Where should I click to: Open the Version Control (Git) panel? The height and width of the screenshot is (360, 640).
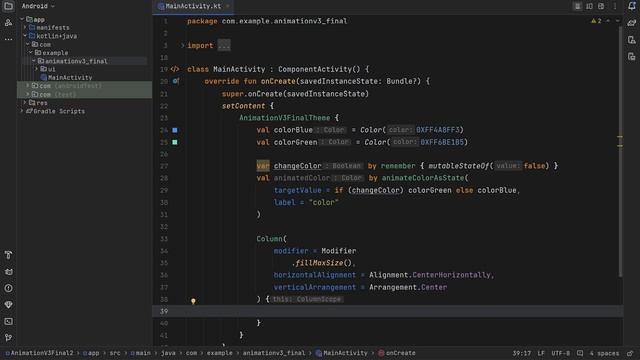(8, 338)
